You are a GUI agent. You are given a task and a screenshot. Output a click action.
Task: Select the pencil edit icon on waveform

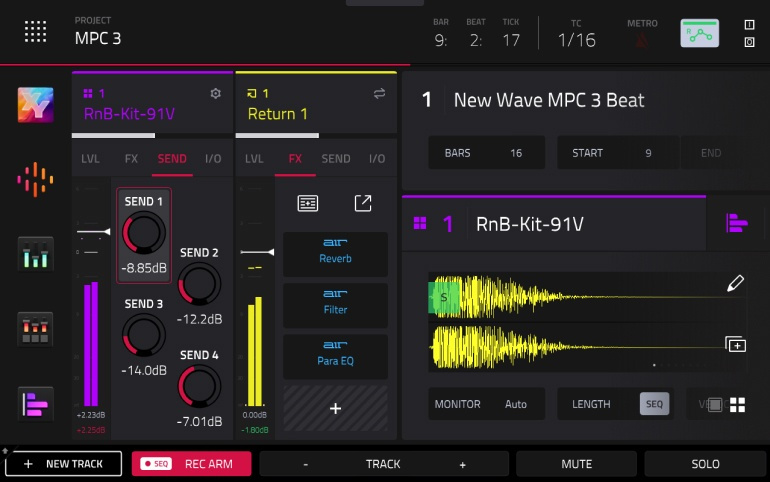(735, 283)
